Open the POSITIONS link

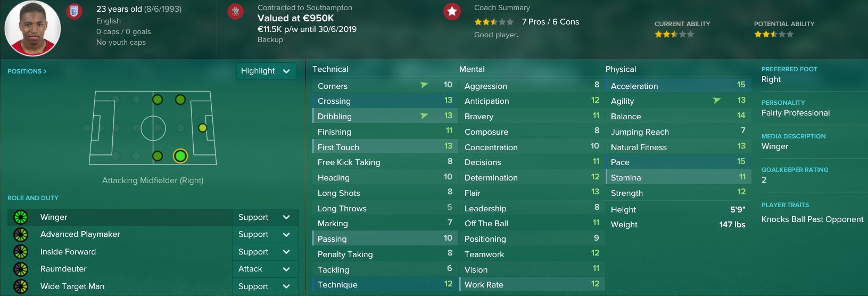[27, 71]
